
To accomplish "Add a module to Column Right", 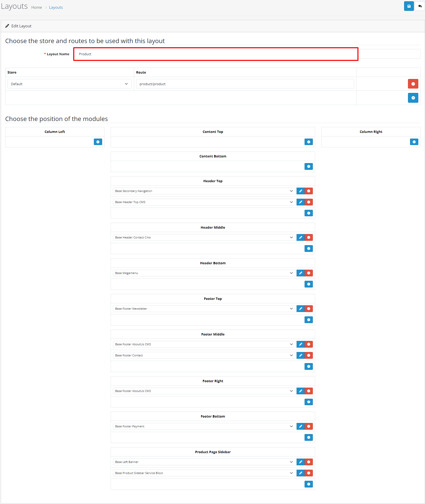I will click(414, 142).
